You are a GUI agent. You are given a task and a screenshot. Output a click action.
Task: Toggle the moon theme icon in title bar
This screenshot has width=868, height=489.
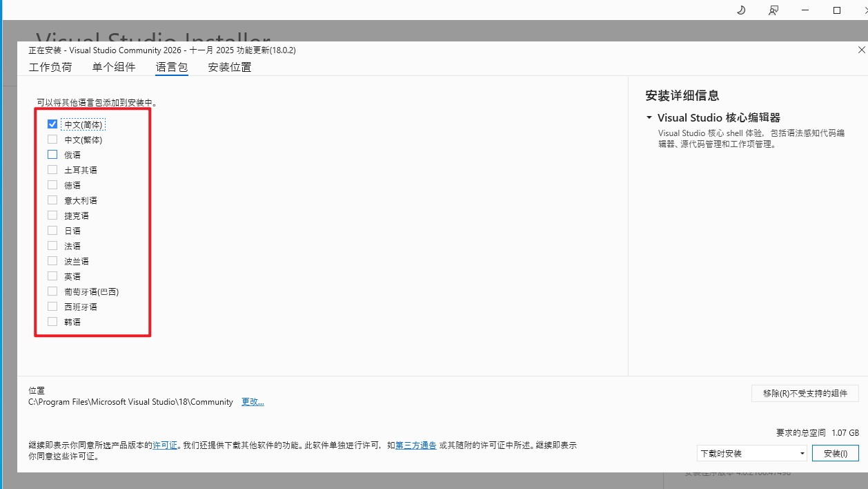741,10
